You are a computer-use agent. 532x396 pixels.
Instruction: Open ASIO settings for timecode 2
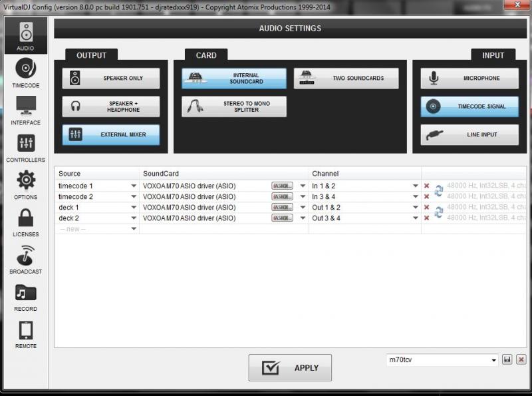click(x=282, y=196)
